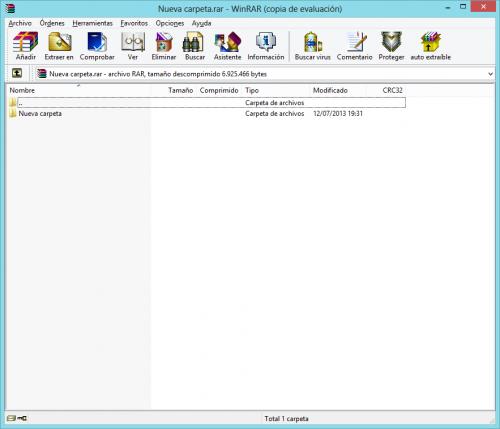Screen dimensions: 500x429
Task: Open the Opciones menu
Action: coord(170,23)
